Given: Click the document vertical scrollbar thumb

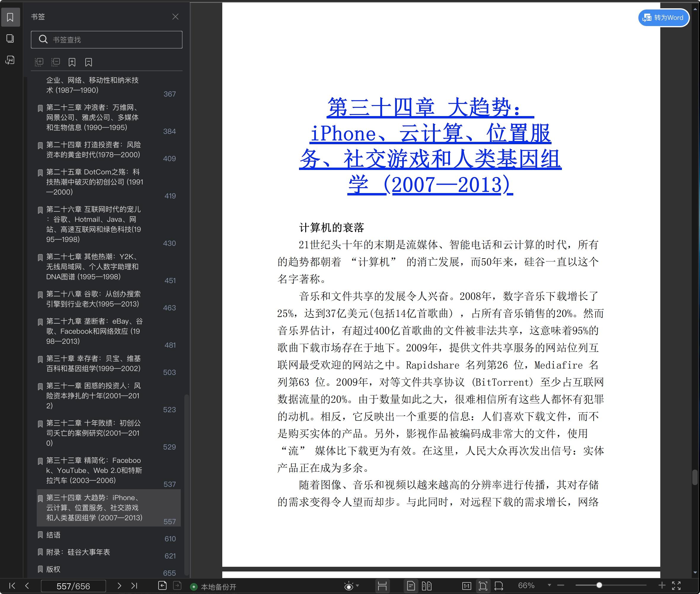Looking at the screenshot, I should tap(695, 477).
